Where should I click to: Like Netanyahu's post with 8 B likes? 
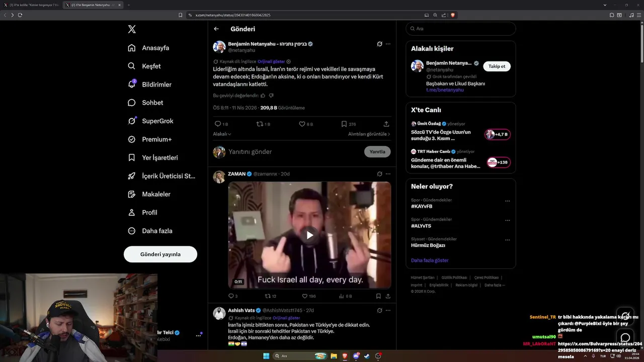point(302,124)
